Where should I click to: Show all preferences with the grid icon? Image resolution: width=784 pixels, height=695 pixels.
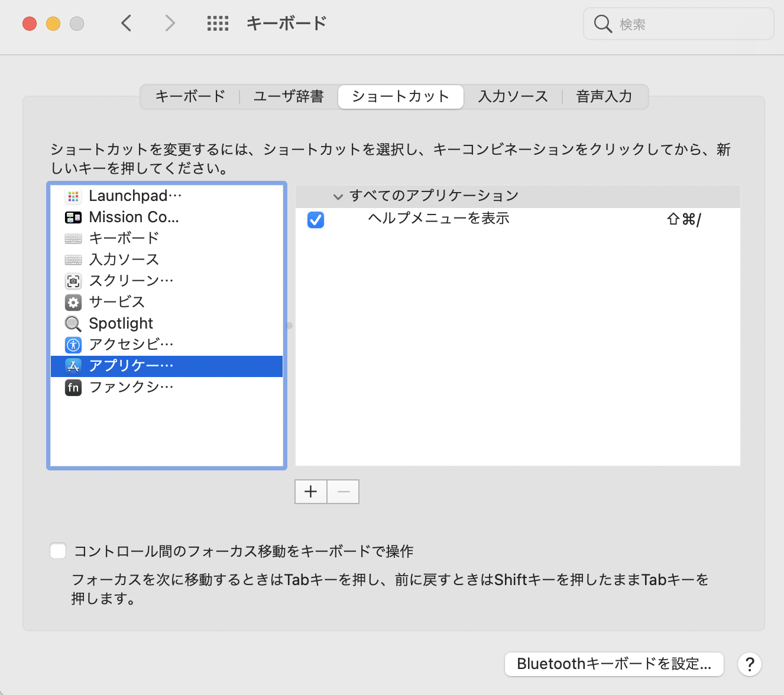tap(218, 24)
